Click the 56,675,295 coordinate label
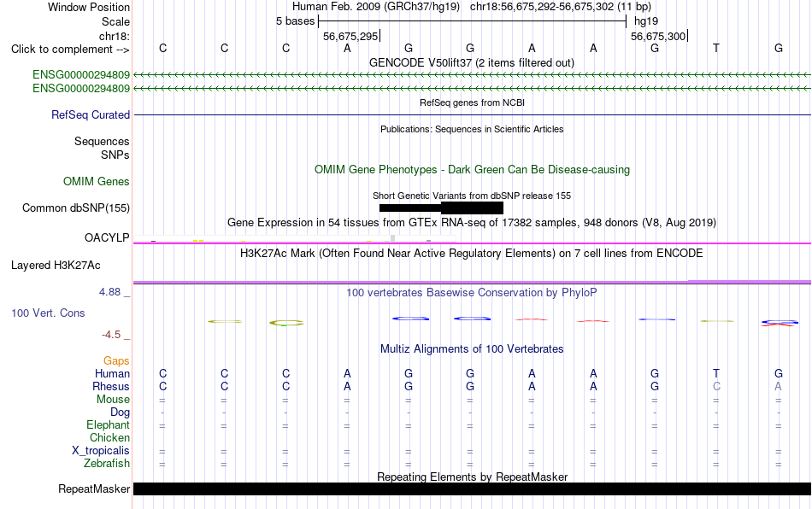The height and width of the screenshot is (509, 812). (x=350, y=36)
